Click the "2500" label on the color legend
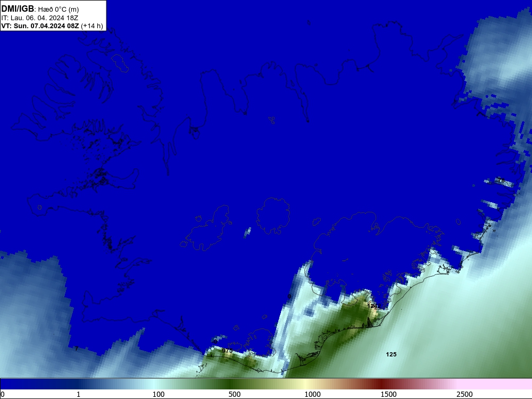The width and height of the screenshot is (532, 399). click(x=464, y=394)
